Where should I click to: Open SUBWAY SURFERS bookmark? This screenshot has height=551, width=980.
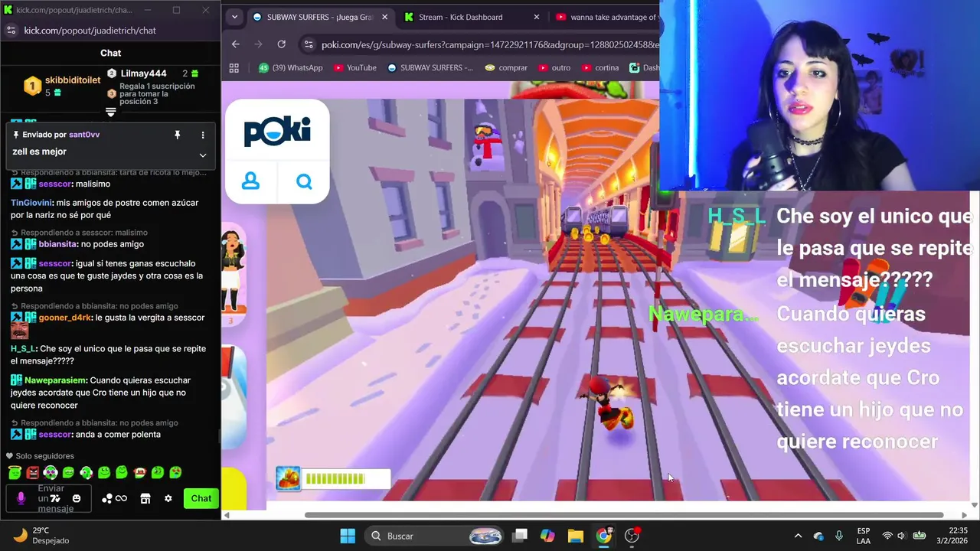point(430,67)
